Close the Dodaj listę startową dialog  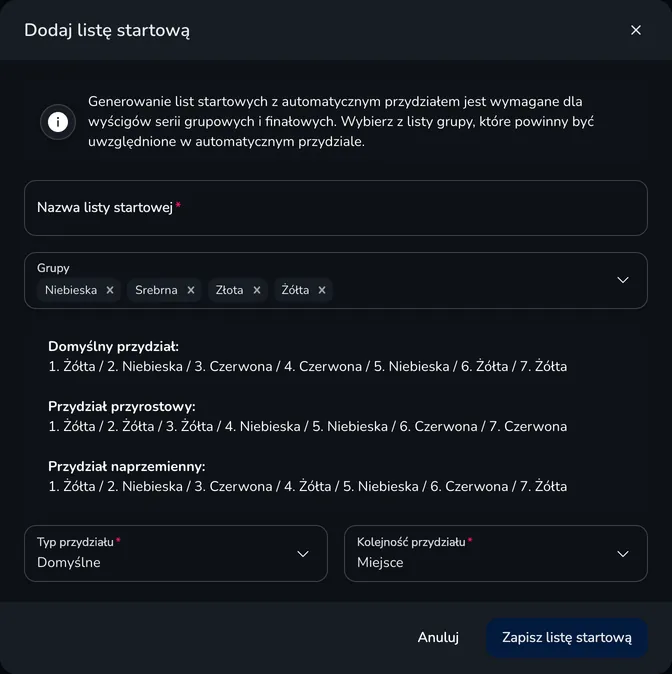pos(635,30)
